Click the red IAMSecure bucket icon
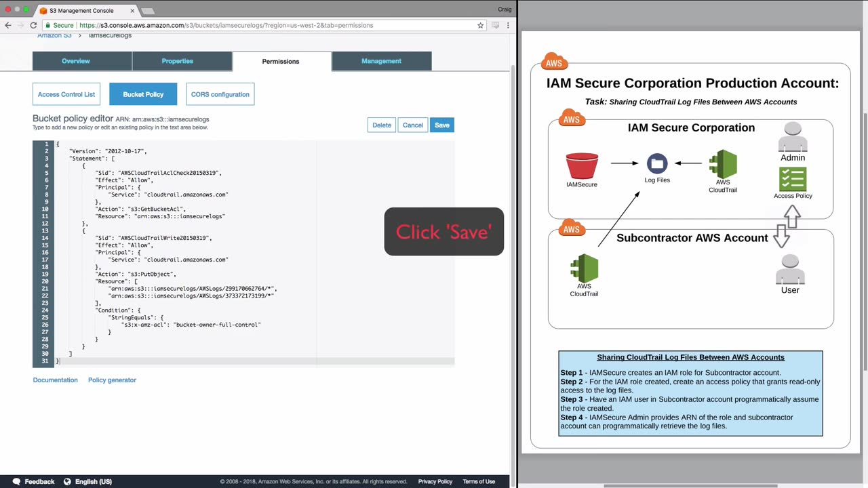The image size is (868, 488). 582,166
